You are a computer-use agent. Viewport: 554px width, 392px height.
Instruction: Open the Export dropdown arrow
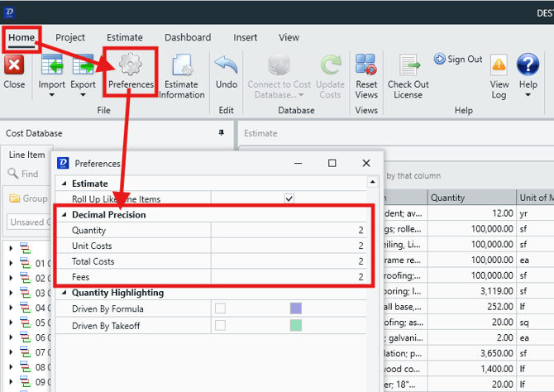pyautogui.click(x=83, y=95)
